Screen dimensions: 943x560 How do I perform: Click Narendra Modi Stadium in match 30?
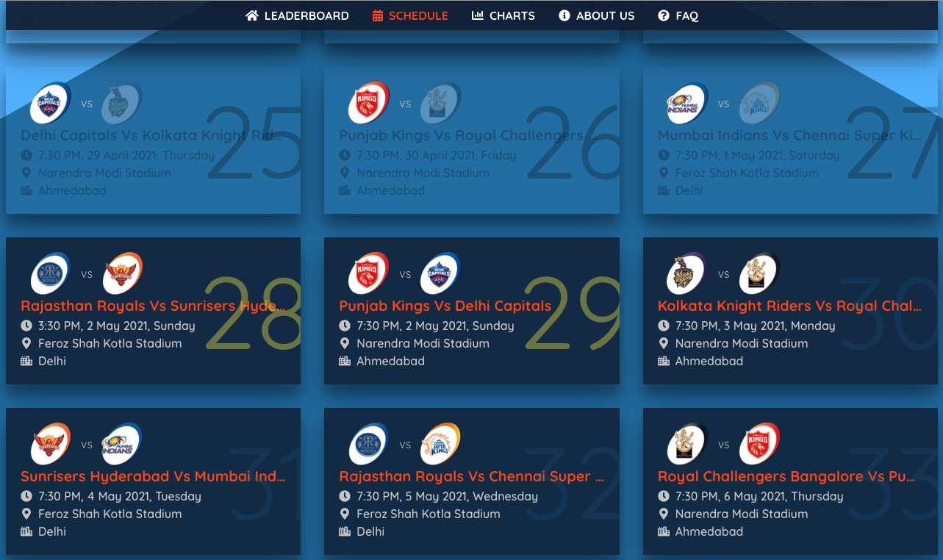point(742,343)
